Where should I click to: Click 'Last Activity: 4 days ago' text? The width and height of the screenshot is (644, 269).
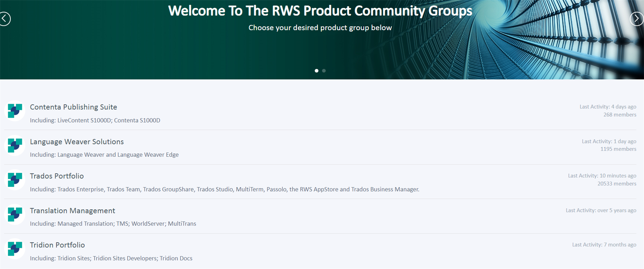(x=608, y=107)
